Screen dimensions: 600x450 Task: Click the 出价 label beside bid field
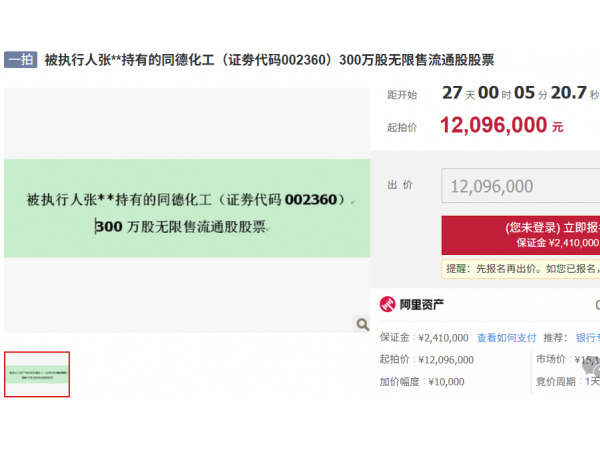coord(402,186)
